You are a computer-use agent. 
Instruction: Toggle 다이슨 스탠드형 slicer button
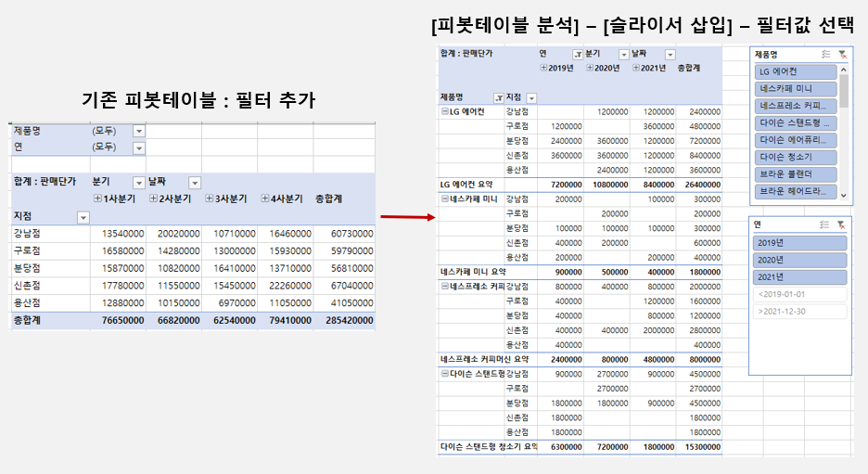[x=796, y=123]
